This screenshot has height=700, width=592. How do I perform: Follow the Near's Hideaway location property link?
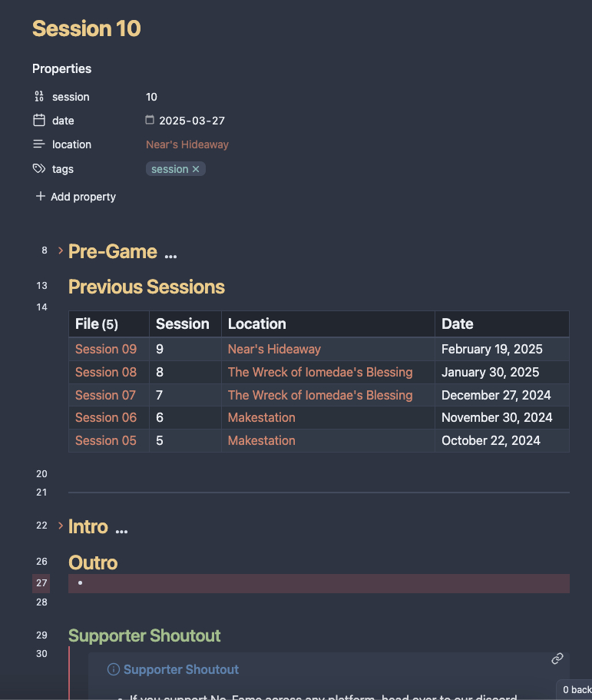(x=187, y=144)
